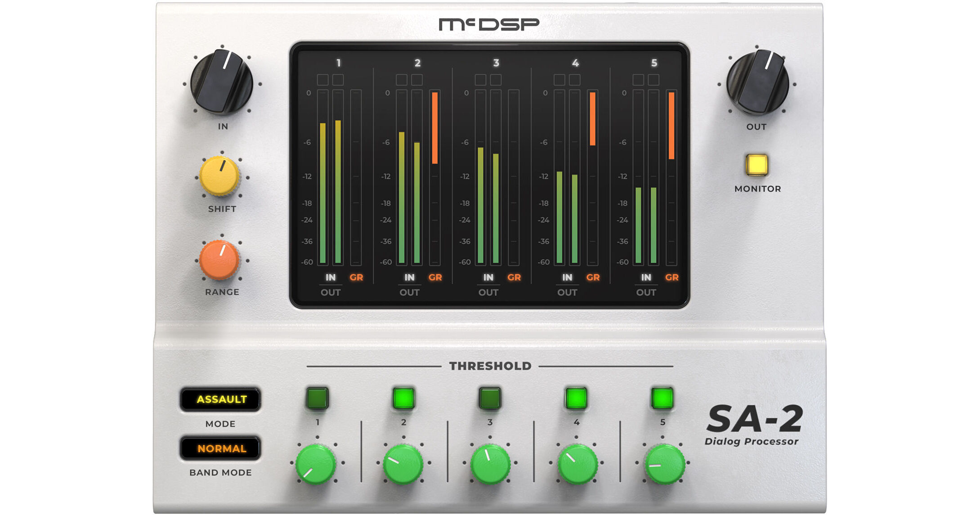Click band 4 right clip indicator square

click(575, 80)
